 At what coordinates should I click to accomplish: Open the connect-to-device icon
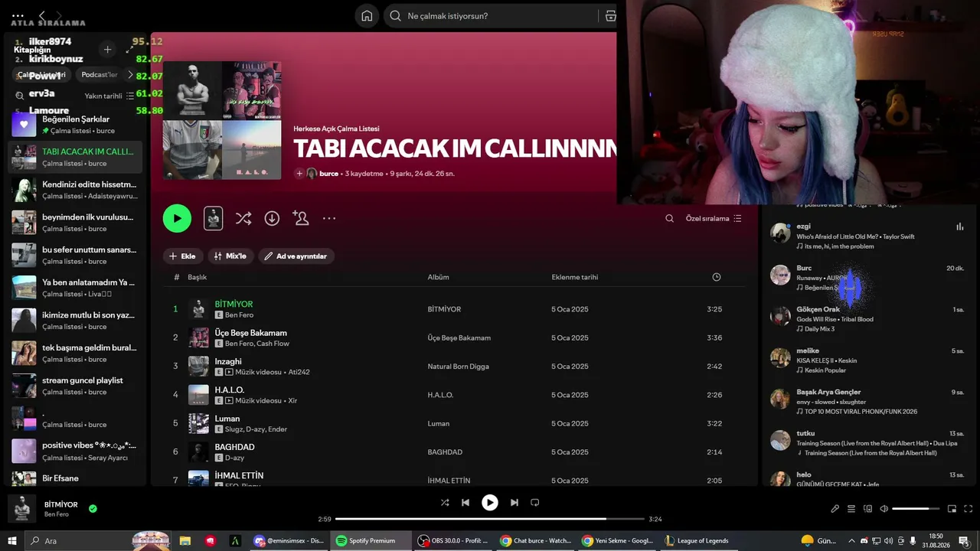[x=867, y=509]
